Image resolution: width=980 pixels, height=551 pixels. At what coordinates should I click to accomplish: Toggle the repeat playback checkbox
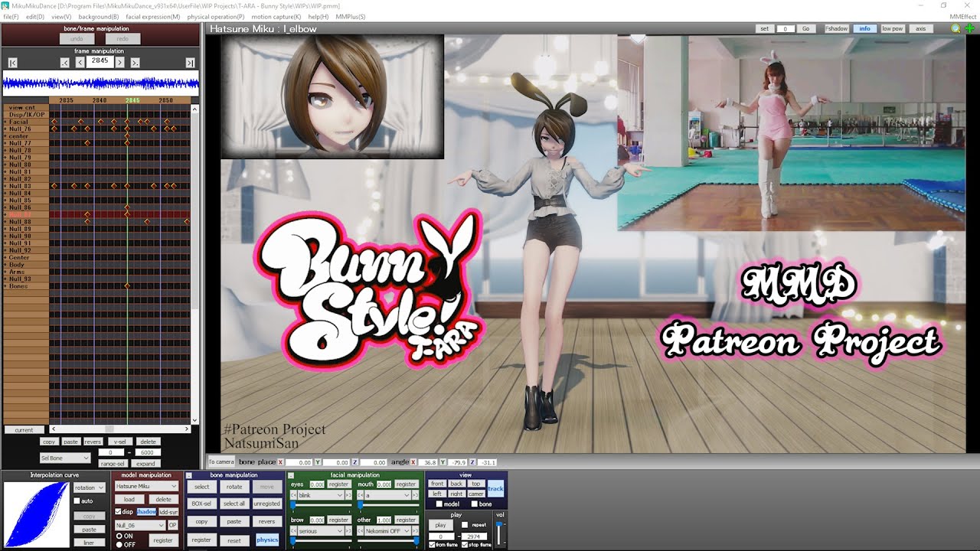(466, 525)
